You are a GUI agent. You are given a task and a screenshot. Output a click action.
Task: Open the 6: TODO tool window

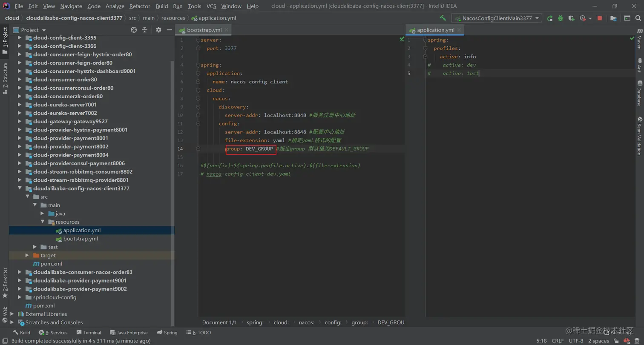click(x=198, y=333)
